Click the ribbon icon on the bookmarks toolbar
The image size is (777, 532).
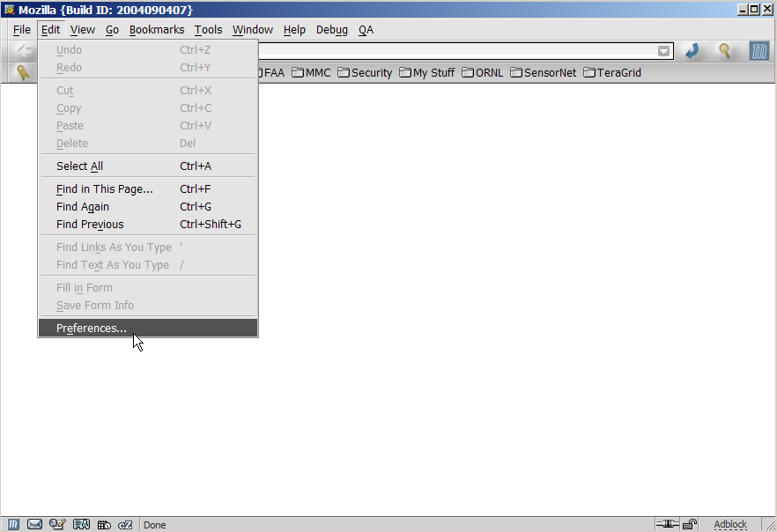point(22,73)
